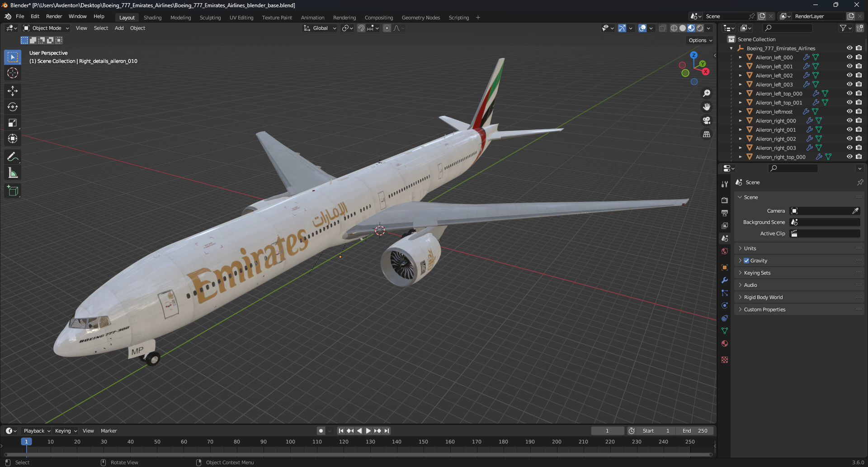Click the zoom view magnifier icon
The width and height of the screenshot is (868, 467).
point(707,93)
